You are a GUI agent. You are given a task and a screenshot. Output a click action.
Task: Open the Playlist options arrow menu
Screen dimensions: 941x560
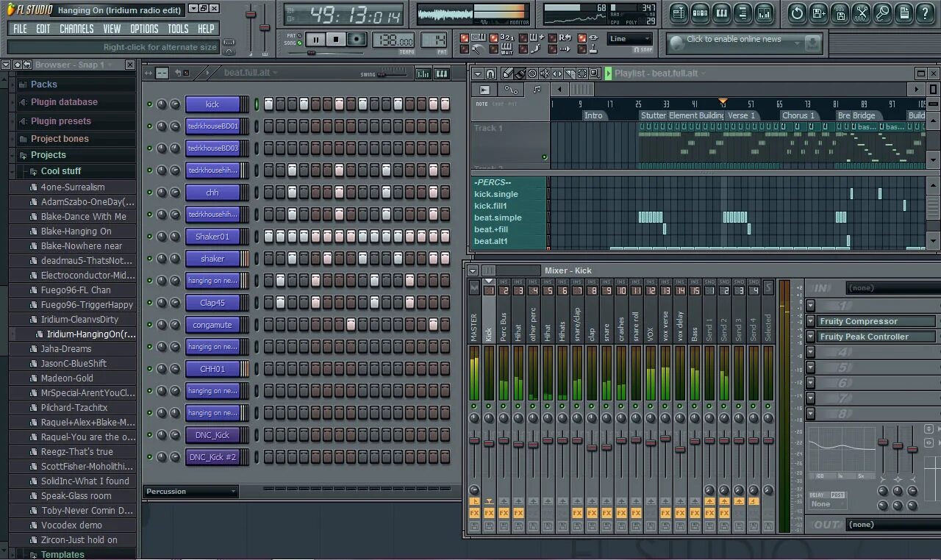coord(477,73)
